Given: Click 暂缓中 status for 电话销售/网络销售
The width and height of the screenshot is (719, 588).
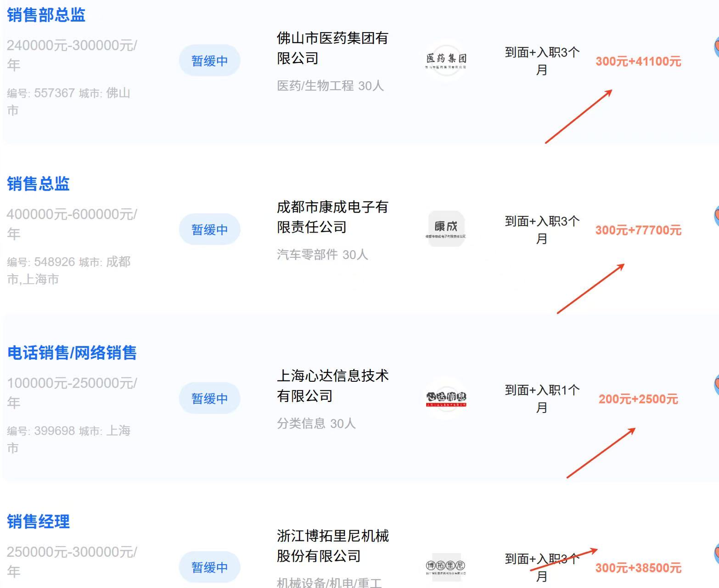Looking at the screenshot, I should pos(210,398).
